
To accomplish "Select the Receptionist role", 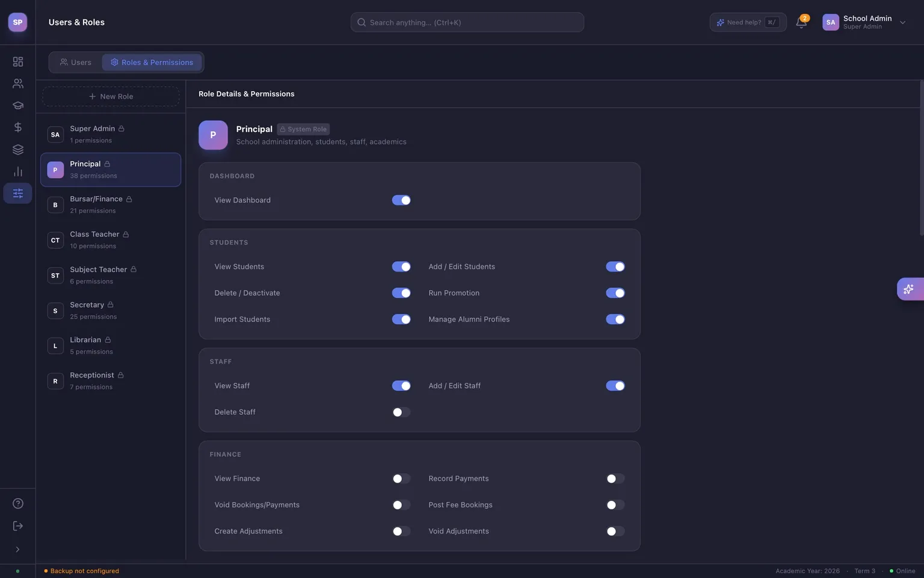I will tap(111, 381).
